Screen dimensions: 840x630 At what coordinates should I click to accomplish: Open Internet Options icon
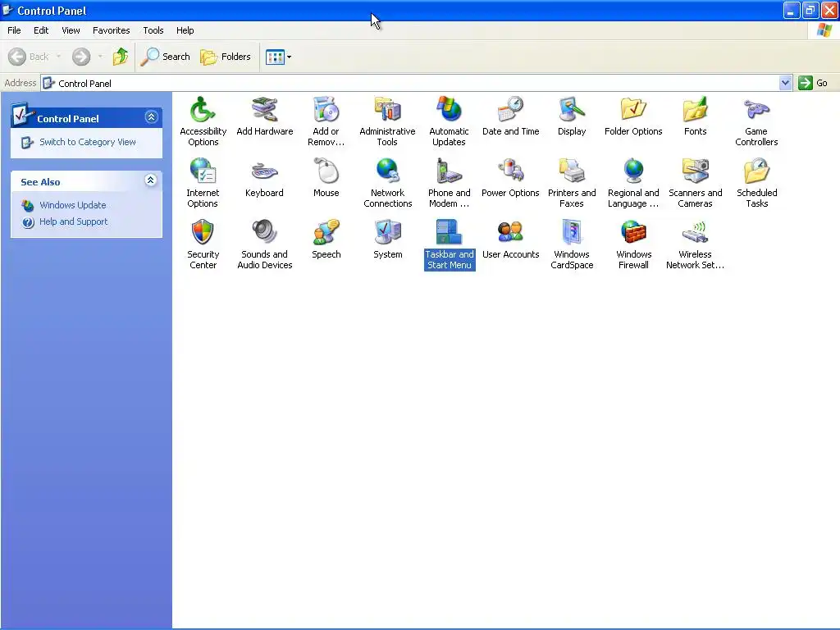203,183
